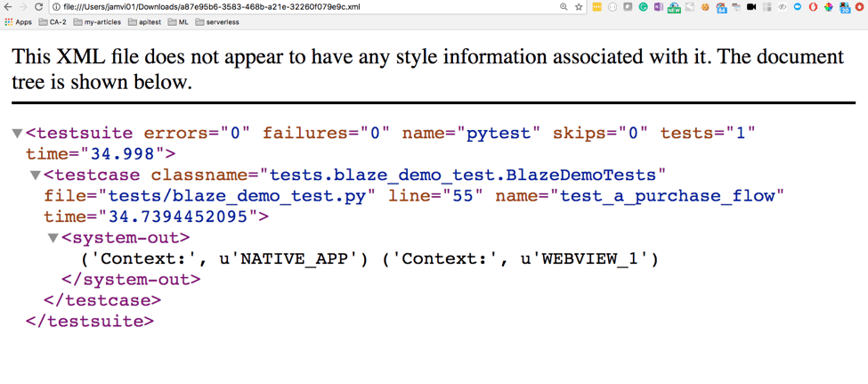
Task: Click the NATIVE_APP context output text
Action: (294, 258)
